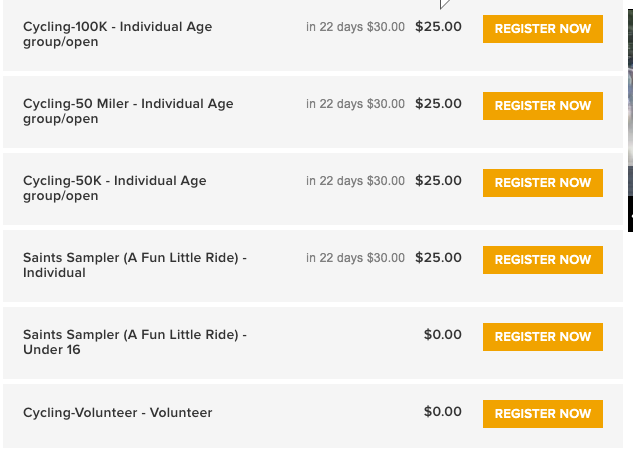Click the $25.00 price for Cycling-50 Miler
633x462 pixels.
point(438,104)
